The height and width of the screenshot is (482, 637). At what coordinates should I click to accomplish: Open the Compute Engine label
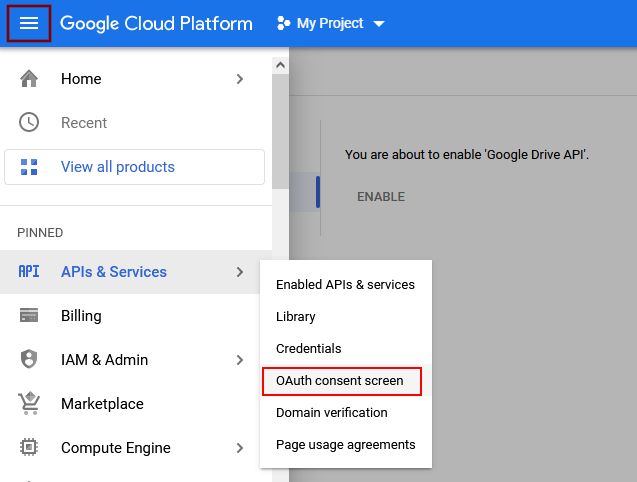click(116, 448)
